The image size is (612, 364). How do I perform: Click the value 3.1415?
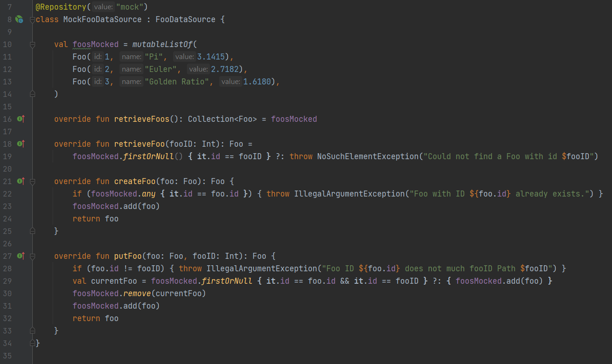211,57
